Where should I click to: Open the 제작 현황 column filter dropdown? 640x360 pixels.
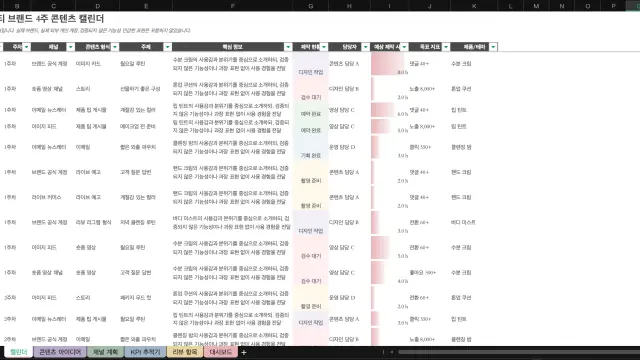point(324,47)
